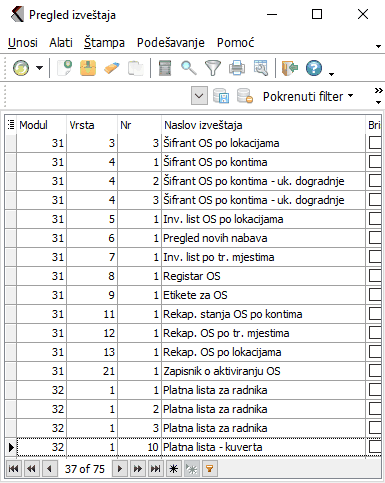Image resolution: width=385 pixels, height=483 pixels.
Task: Open the print preview icon
Action: click(x=261, y=68)
